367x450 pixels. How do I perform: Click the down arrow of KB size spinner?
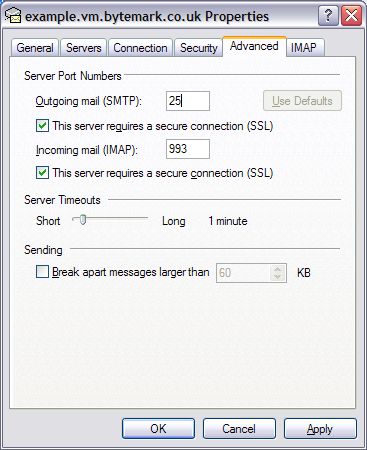(278, 277)
